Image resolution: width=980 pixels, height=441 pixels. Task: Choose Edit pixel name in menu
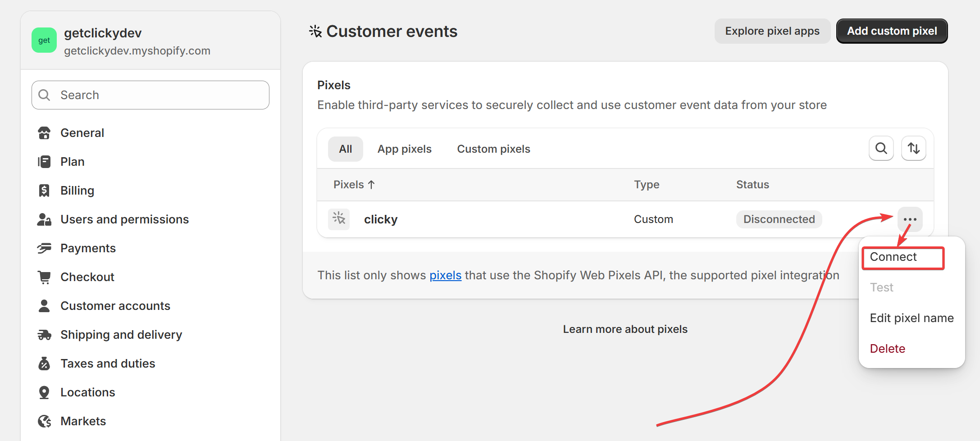(912, 318)
